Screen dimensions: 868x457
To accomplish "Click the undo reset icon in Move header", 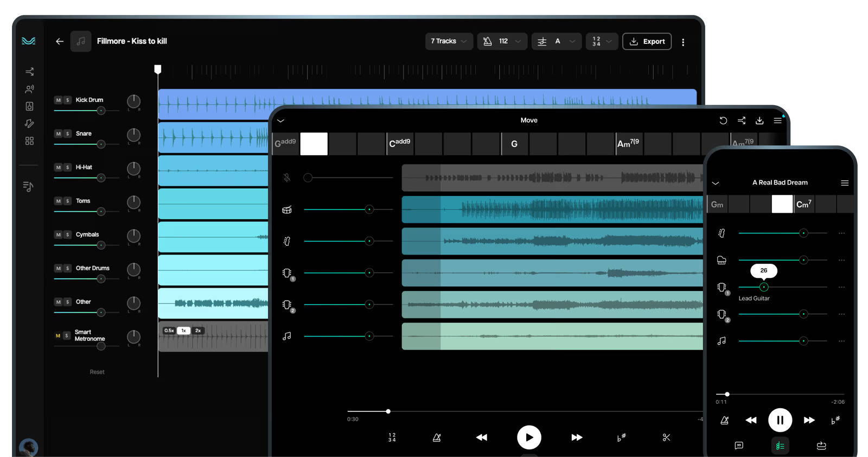I will [x=723, y=120].
